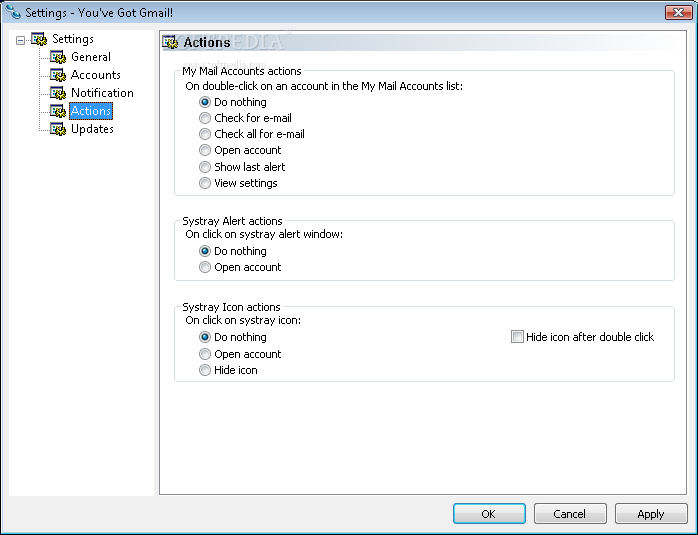Enable Hide icon after double click
This screenshot has width=698, height=535.
[x=517, y=336]
